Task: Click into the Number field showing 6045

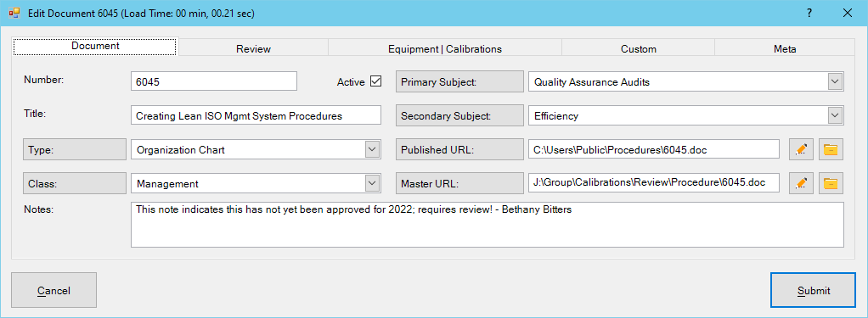Action: click(x=214, y=81)
